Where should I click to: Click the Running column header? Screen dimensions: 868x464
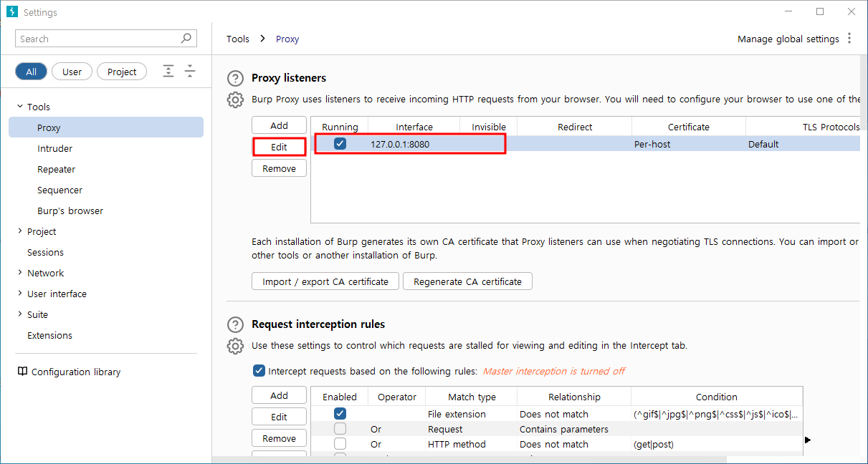(340, 127)
